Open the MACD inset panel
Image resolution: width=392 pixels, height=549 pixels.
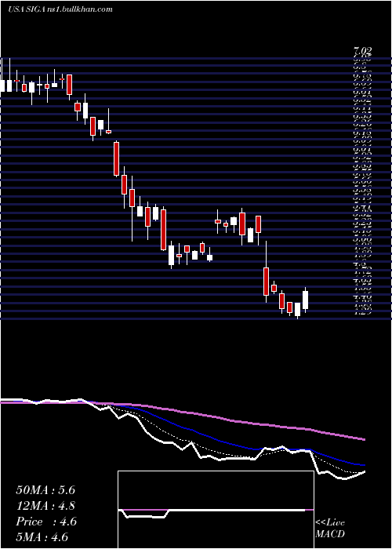(216, 510)
